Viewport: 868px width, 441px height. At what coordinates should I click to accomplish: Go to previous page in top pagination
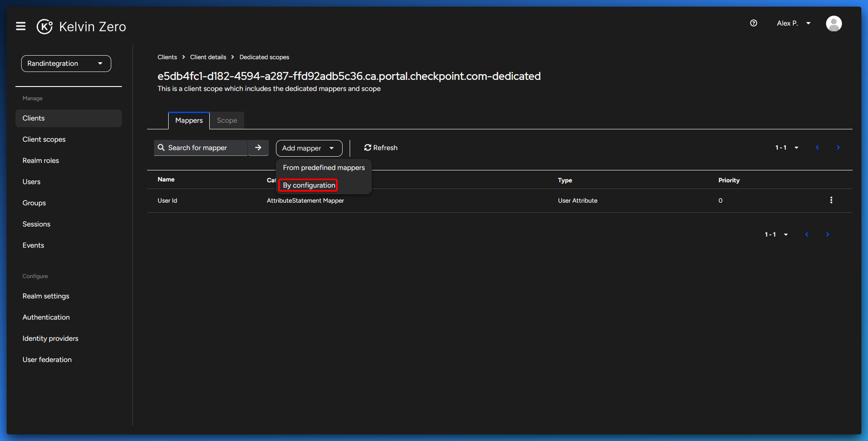(x=817, y=147)
